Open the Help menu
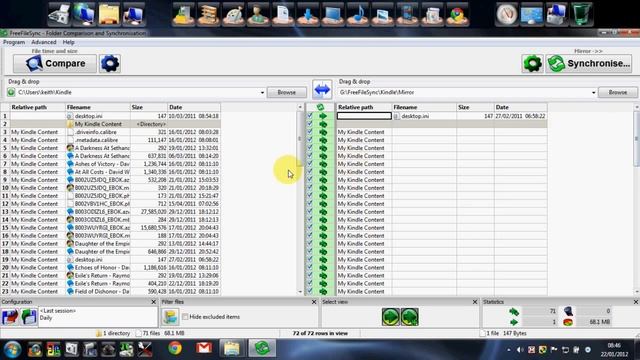 tap(69, 42)
